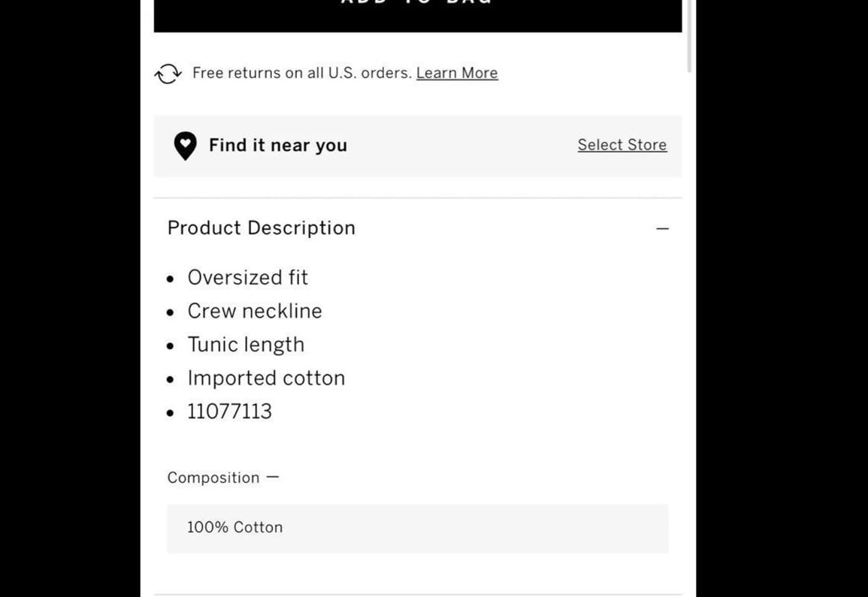Click the Find it near you label
The width and height of the screenshot is (868, 597).
(278, 146)
